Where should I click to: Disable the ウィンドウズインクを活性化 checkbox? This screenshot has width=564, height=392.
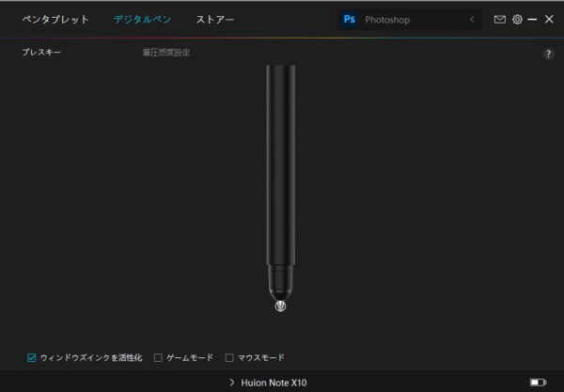point(32,358)
